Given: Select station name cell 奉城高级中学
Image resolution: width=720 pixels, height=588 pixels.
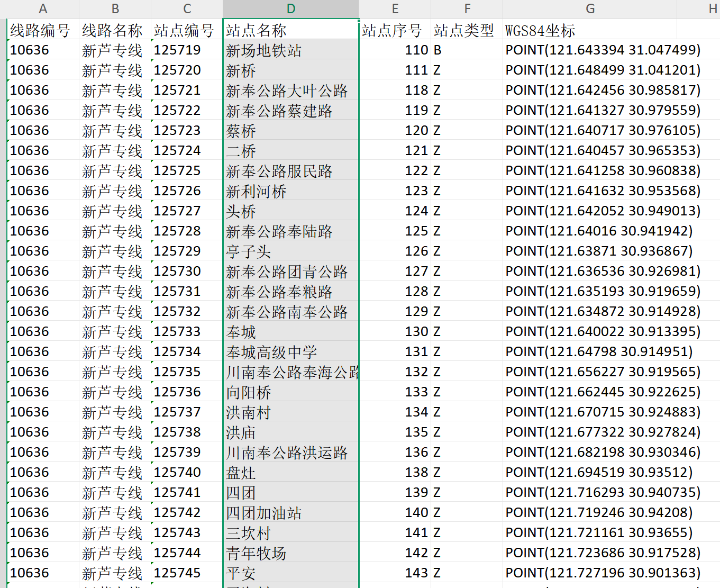Looking at the screenshot, I should (x=291, y=351).
